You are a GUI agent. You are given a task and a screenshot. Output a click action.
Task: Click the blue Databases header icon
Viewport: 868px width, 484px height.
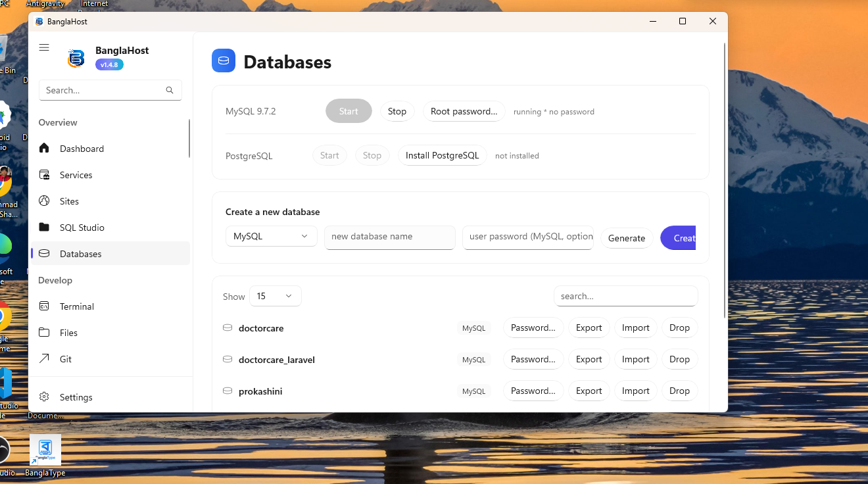(x=224, y=60)
